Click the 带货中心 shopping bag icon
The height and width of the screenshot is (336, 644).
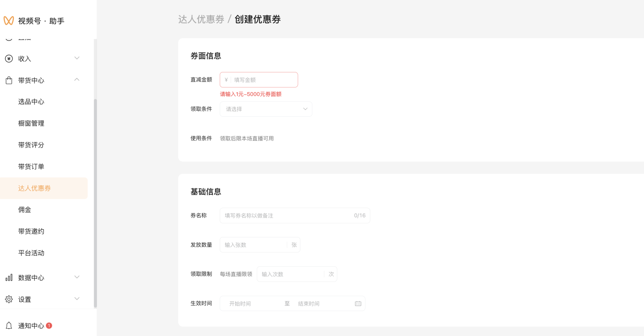tap(9, 80)
